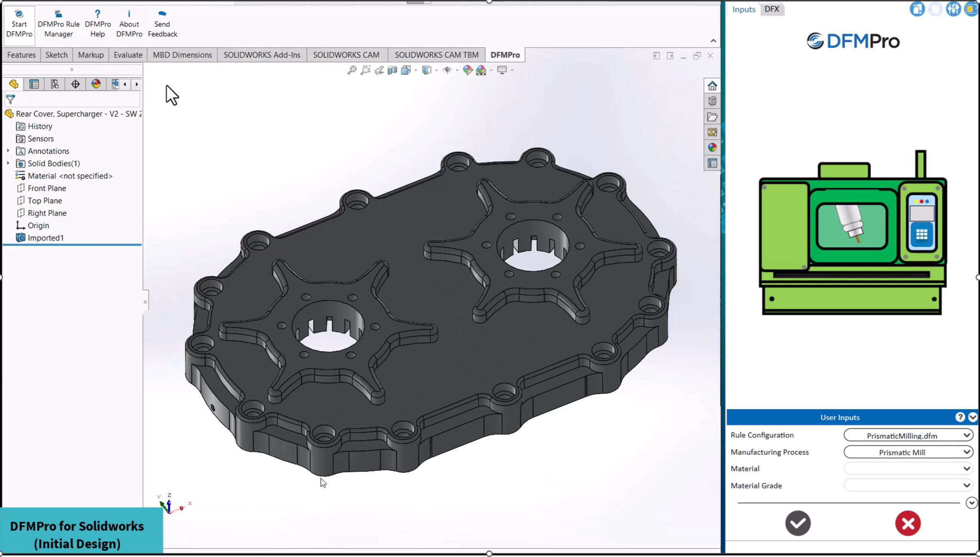Switch to the Markup tab
The height and width of the screenshot is (557, 980).
point(90,55)
